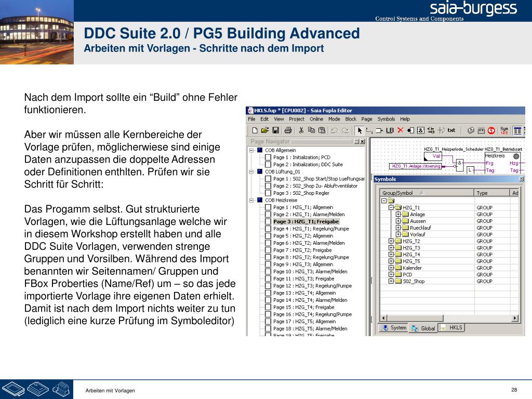Click the Sym 123 symbols icon
This screenshot has height=399, width=532.
504,130
